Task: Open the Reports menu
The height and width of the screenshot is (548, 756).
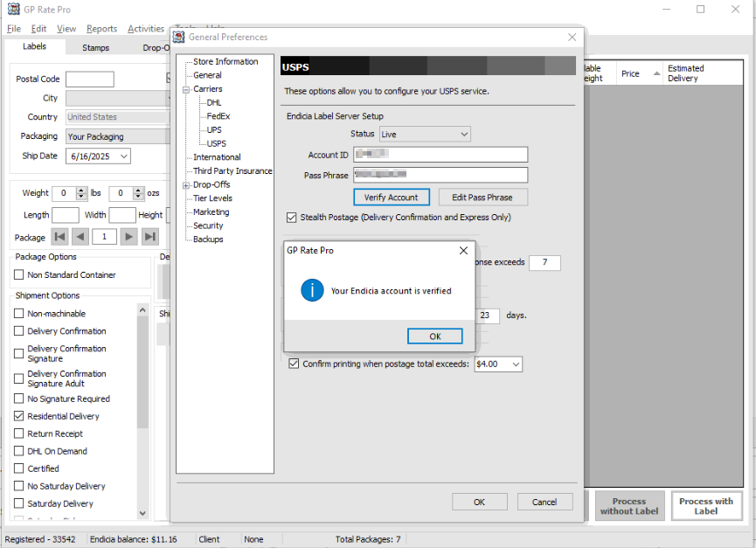Action: click(x=101, y=29)
